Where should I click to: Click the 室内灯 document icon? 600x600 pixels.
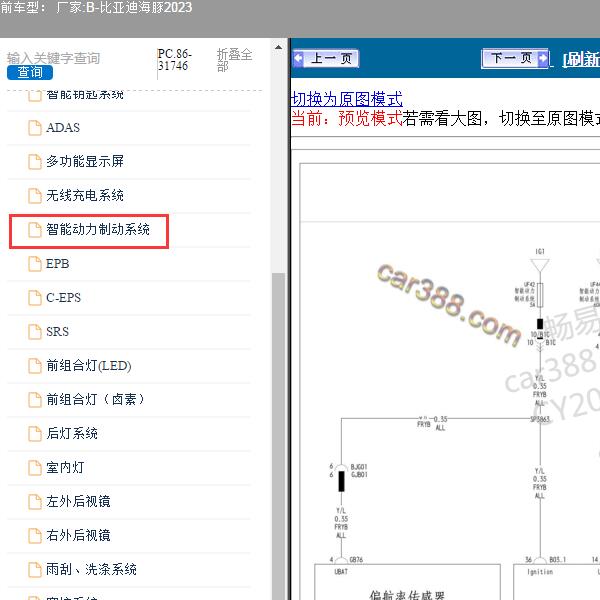coord(35,468)
